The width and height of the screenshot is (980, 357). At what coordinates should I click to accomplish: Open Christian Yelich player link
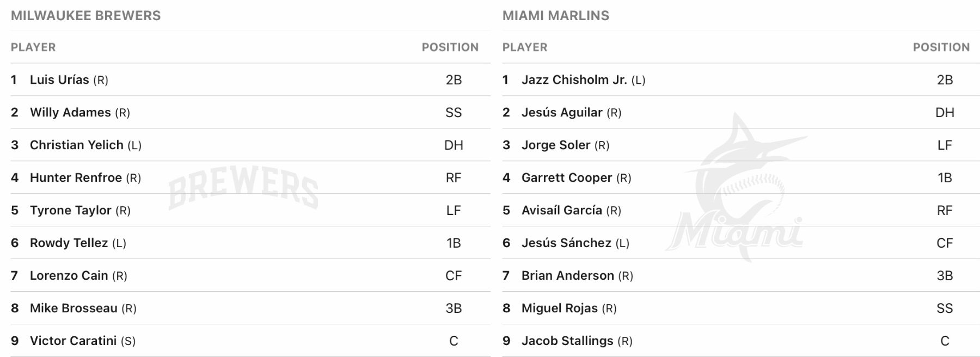[76, 145]
